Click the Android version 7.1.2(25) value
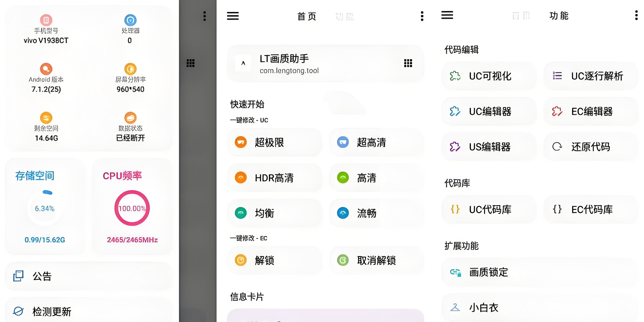This screenshot has height=322, width=644. click(46, 89)
